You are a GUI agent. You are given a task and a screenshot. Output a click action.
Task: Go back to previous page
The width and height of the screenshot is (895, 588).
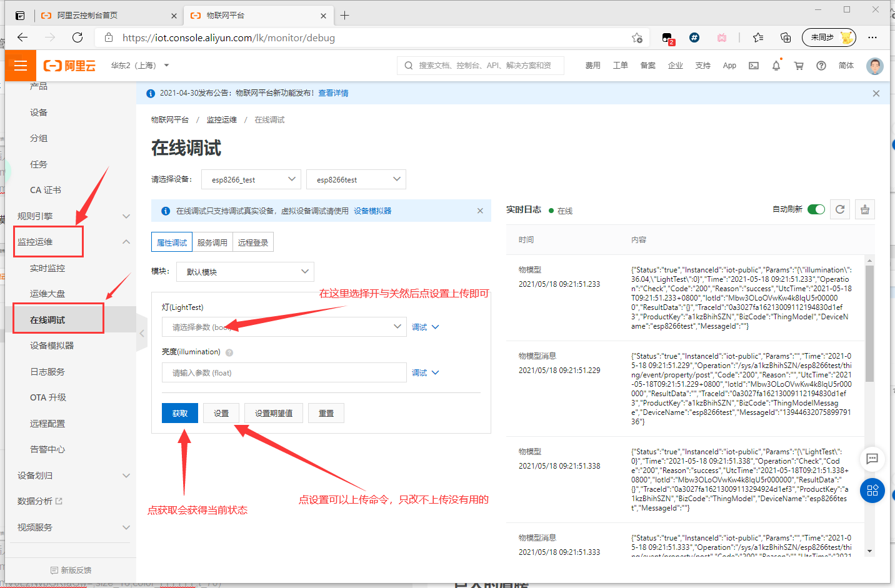coord(22,37)
